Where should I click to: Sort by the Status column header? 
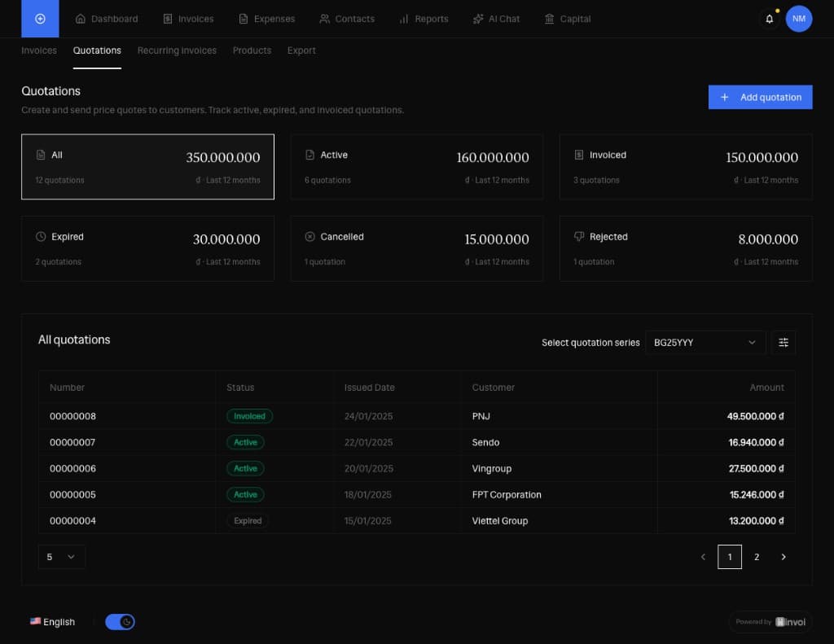pos(240,388)
